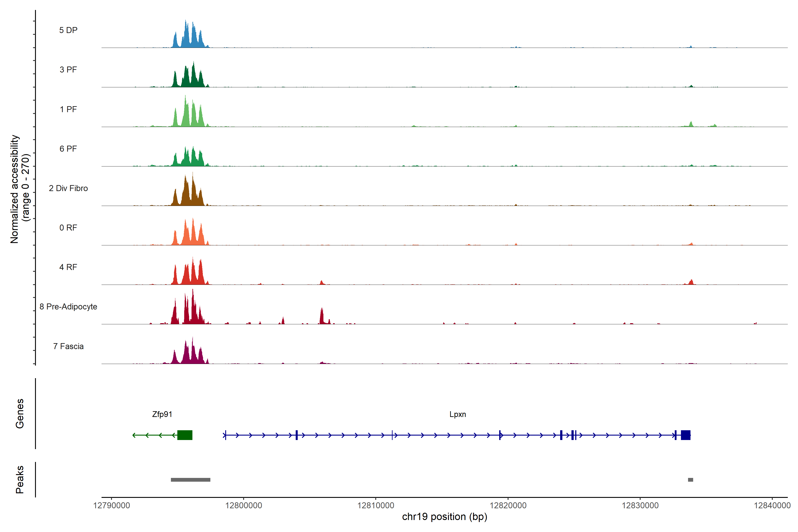Screen dimensions: 798x532
Task: Click the wide gray peak bar near Zfp91
Action: click(x=190, y=480)
